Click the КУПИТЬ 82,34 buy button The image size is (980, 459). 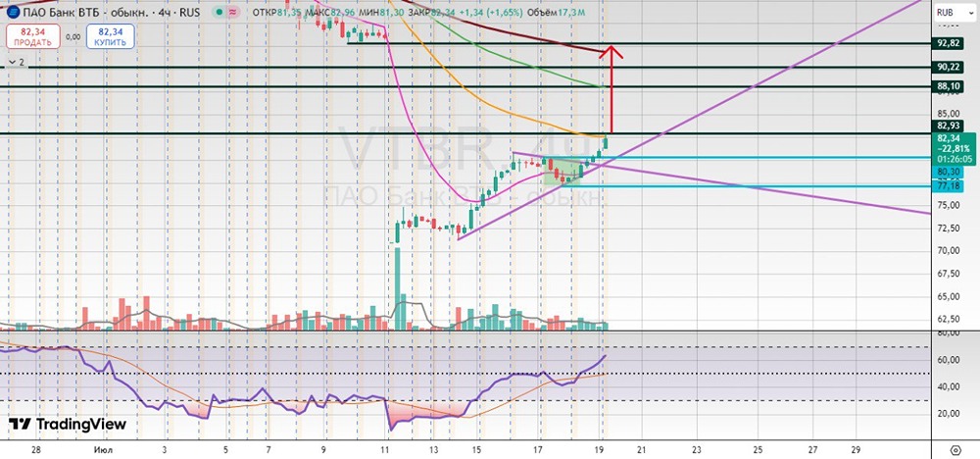point(110,36)
